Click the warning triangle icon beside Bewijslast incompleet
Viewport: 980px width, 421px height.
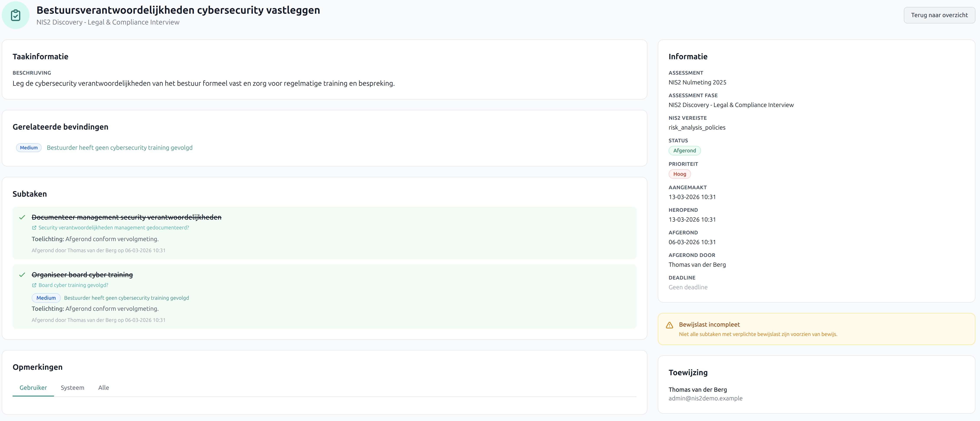click(670, 325)
